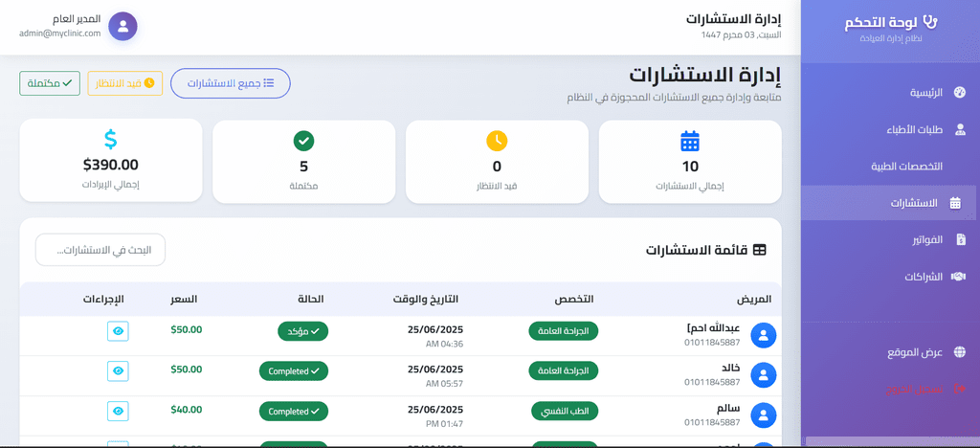Click the globe icon for عرض الموقع
Viewport: 980px width, 448px height.
[960, 352]
